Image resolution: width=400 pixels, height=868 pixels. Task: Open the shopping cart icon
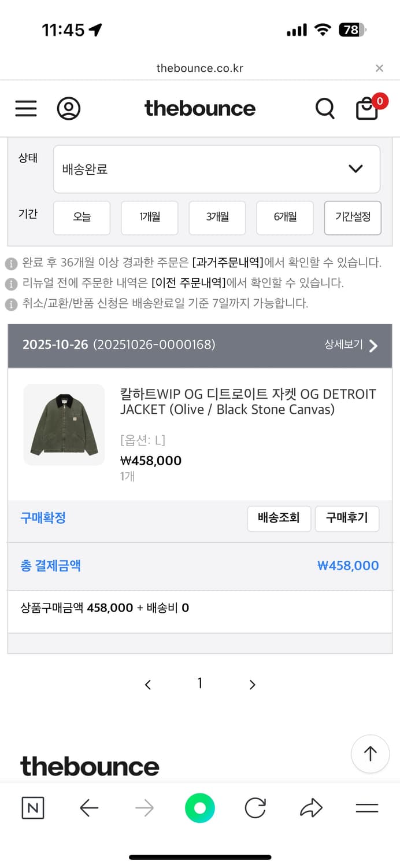pos(366,108)
